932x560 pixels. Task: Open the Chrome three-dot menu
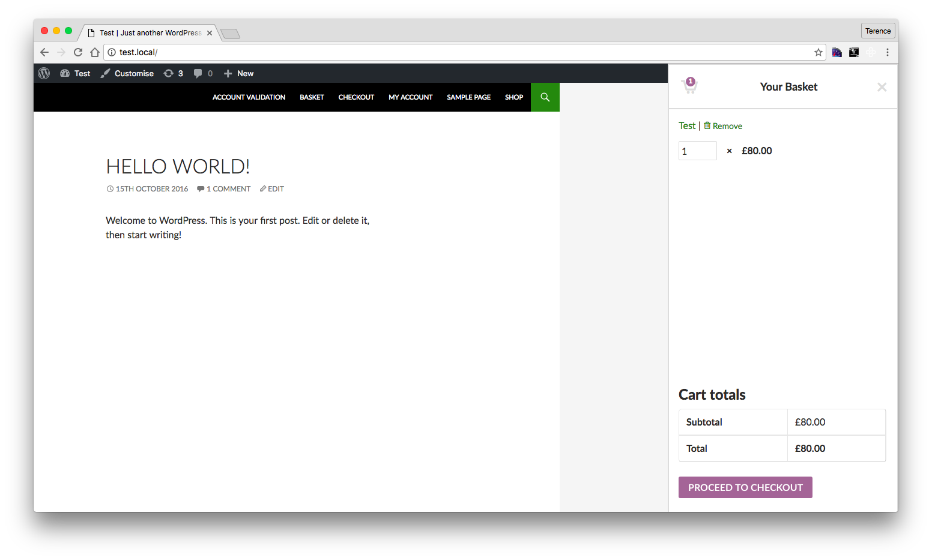[888, 52]
